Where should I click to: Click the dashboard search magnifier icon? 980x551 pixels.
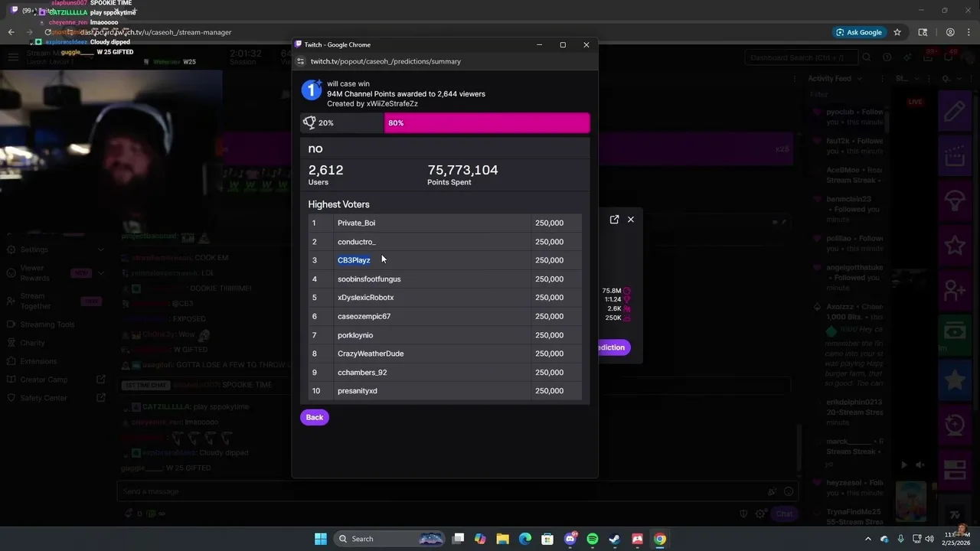[x=866, y=57]
